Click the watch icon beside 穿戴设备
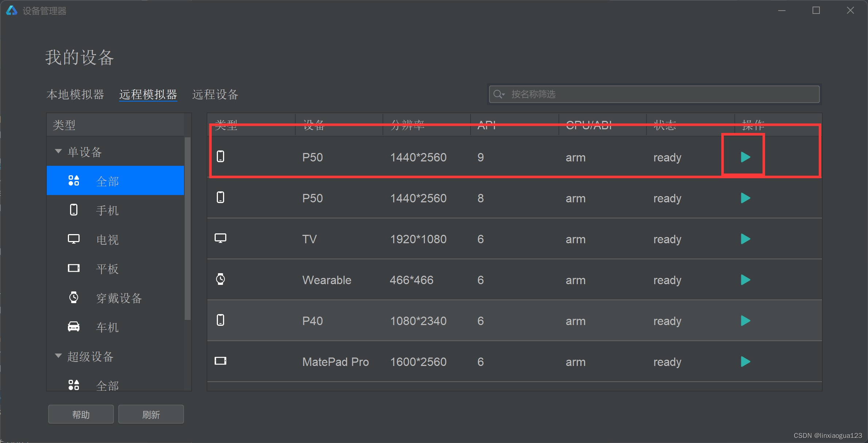The height and width of the screenshot is (443, 868). (x=74, y=297)
